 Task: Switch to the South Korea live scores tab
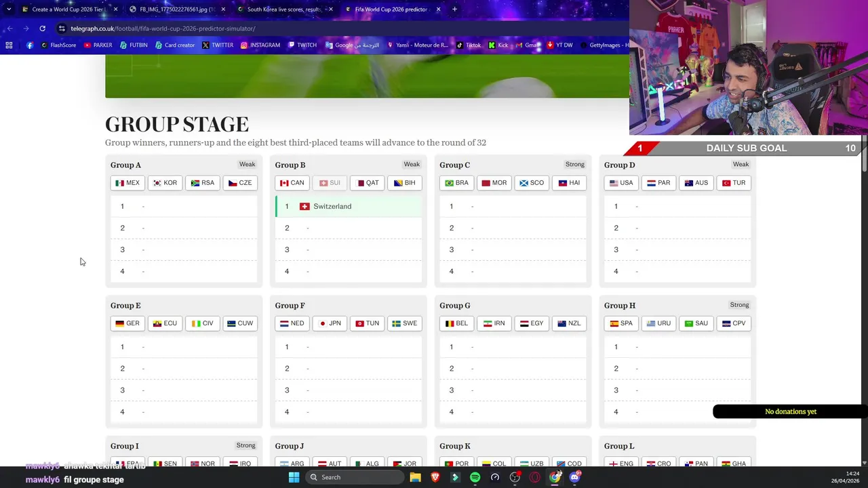pos(283,9)
